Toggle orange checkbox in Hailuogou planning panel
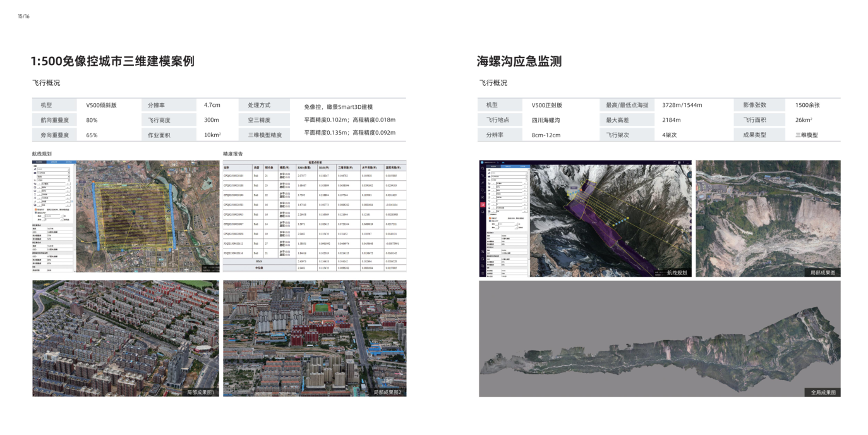The image size is (868, 435). pyautogui.click(x=491, y=218)
